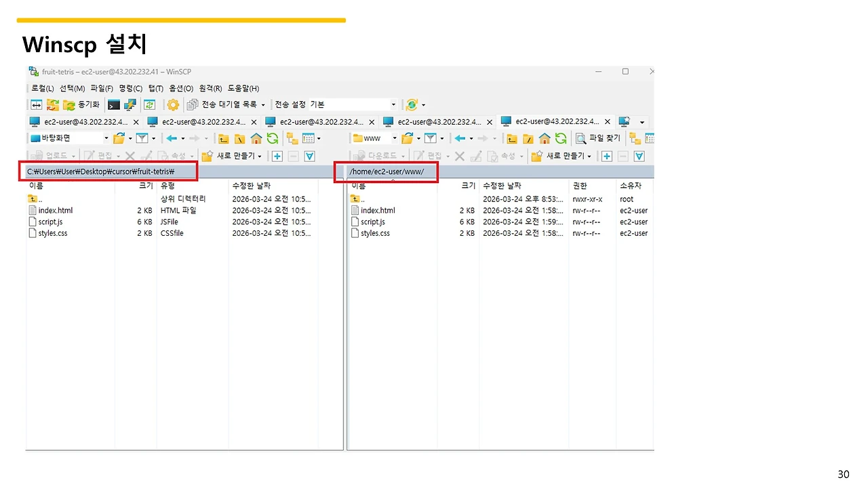Go to local root directory icon
The image size is (868, 488).
point(239,138)
